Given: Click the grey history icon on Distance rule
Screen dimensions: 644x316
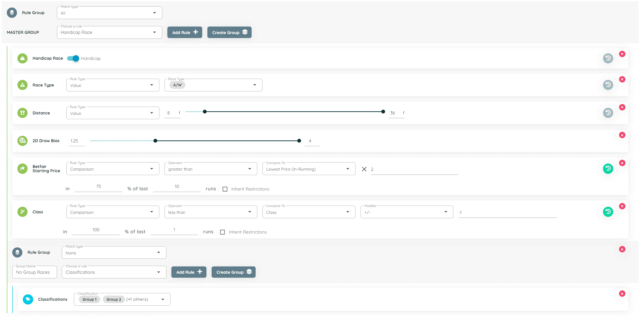Looking at the screenshot, I should tap(608, 113).
